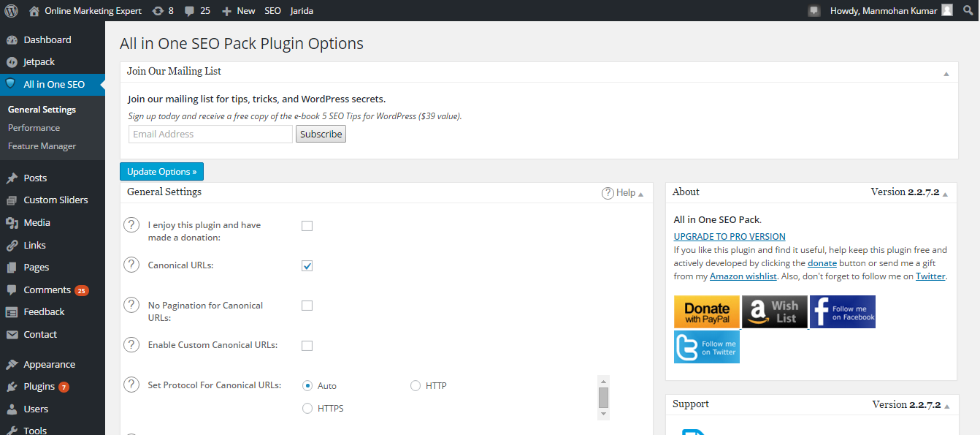Show help for No Pagination for Canonical URLs

tap(131, 305)
